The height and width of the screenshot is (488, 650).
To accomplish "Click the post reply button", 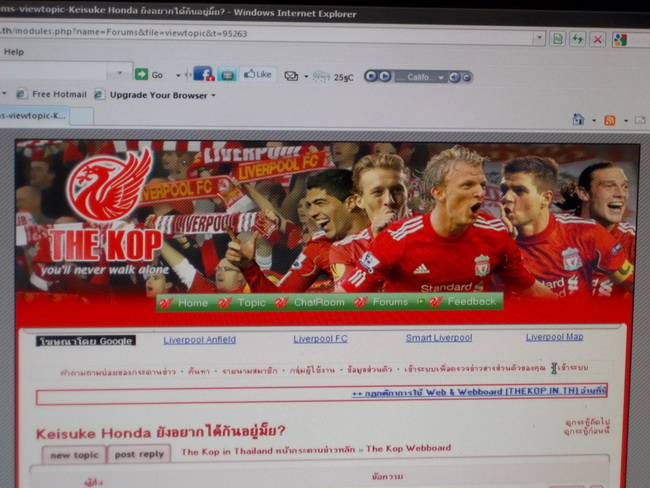I will pyautogui.click(x=139, y=454).
